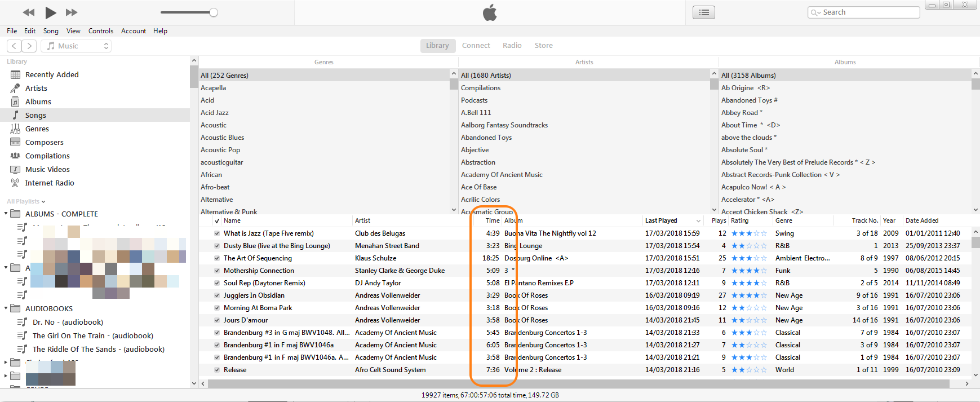Select Compilations icon in sidebar
Viewport: 980px width, 402px height.
[x=15, y=156]
